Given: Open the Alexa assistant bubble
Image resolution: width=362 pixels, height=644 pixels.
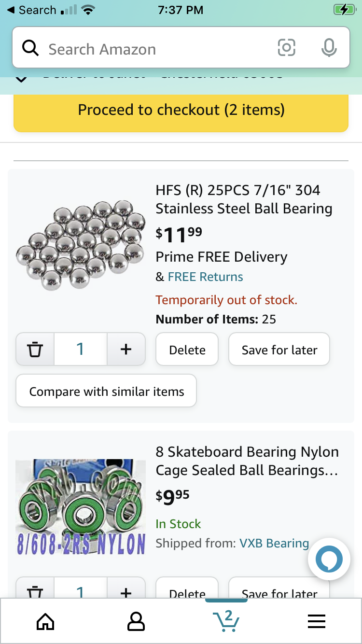Looking at the screenshot, I should tap(329, 559).
